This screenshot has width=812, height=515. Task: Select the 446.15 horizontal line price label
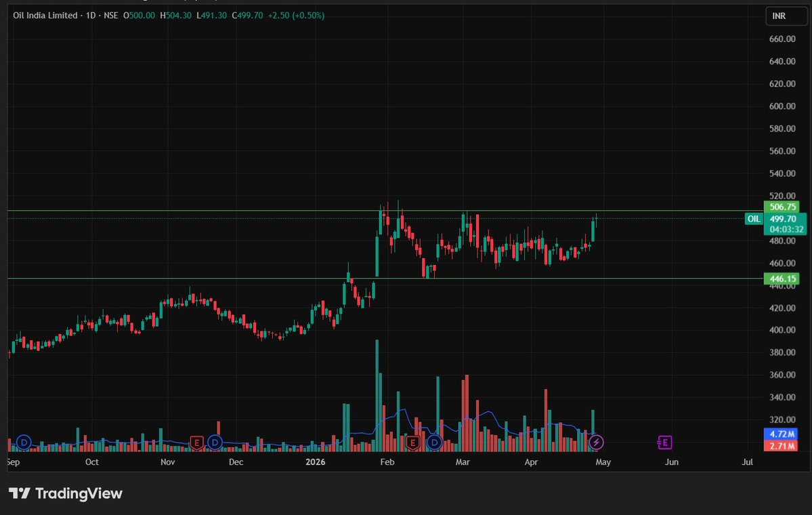pos(782,279)
